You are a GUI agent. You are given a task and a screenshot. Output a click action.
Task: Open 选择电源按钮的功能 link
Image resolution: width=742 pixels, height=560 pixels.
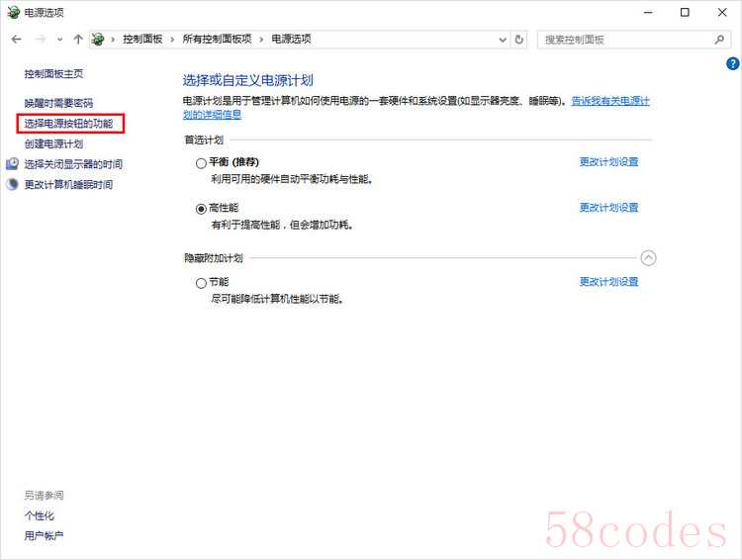[x=68, y=124]
